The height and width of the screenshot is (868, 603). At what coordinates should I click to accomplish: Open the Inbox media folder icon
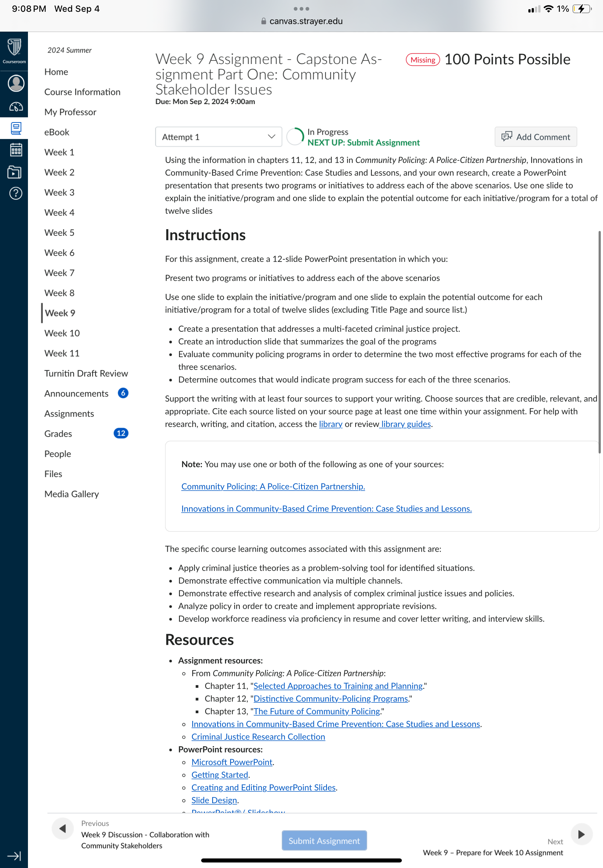click(x=15, y=172)
